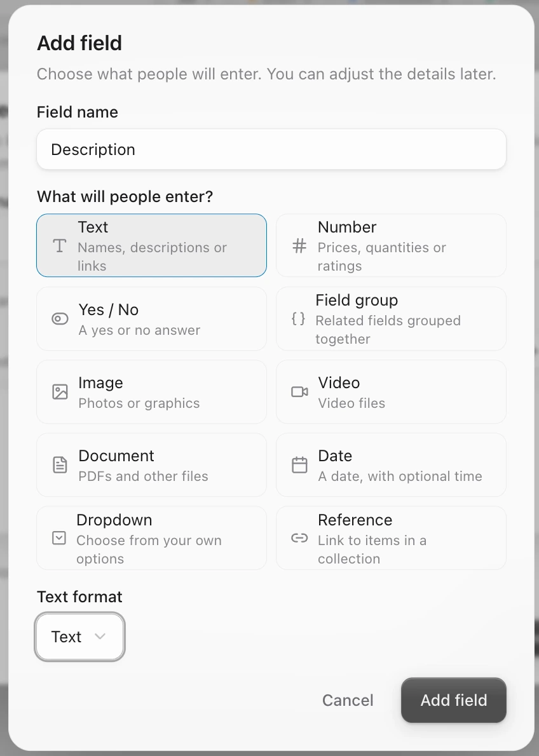539x756 pixels.
Task: Choose the Image field type title
Action: (101, 383)
